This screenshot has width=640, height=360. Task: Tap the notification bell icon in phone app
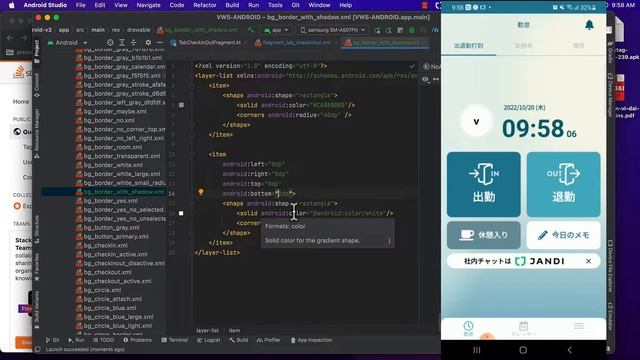[589, 25]
